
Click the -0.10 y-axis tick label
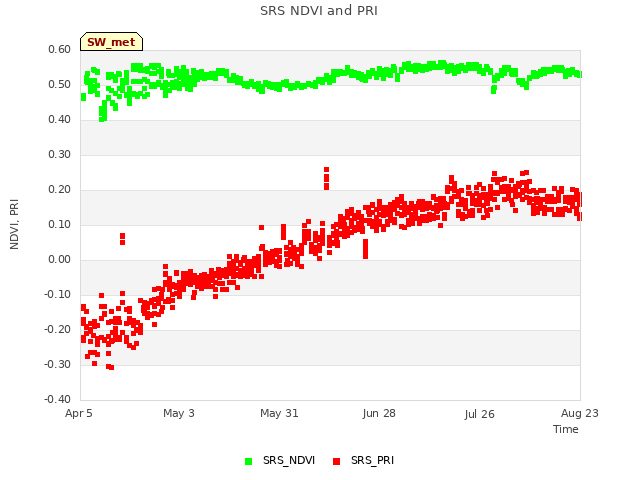pos(57,295)
